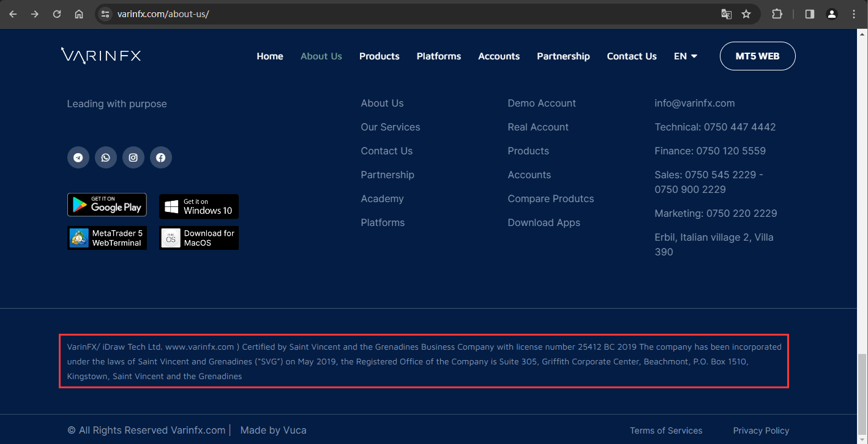The height and width of the screenshot is (444, 868).
Task: Click the Finance: 0750 120 5559 number
Action: (x=710, y=151)
